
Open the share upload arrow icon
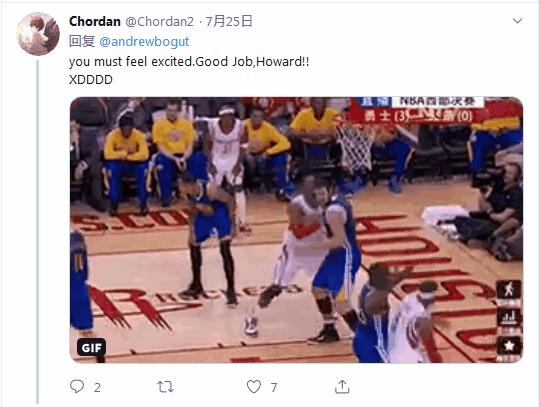(x=342, y=386)
